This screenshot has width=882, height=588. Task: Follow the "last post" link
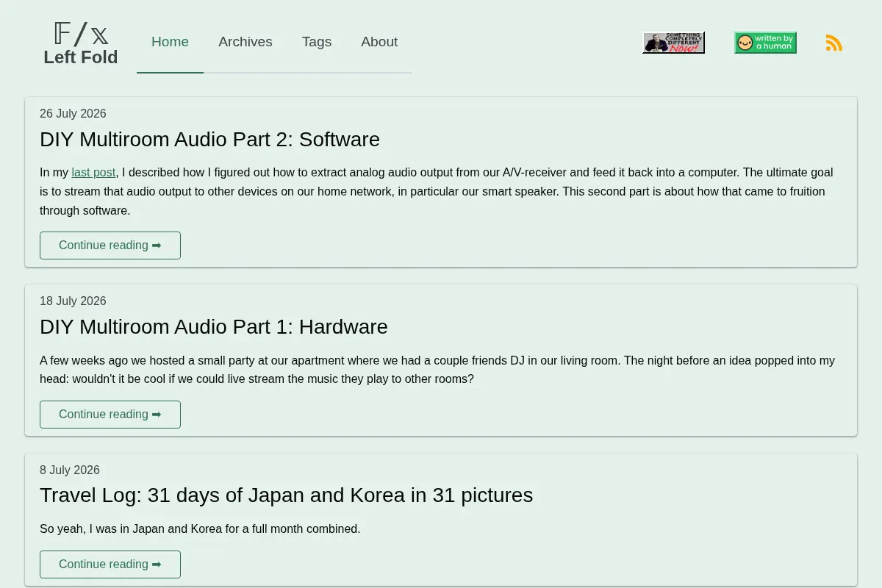[93, 173]
